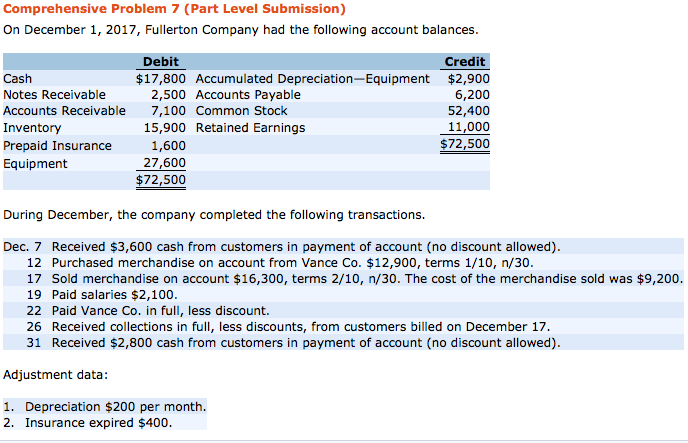Click the Debit column header

(161, 62)
